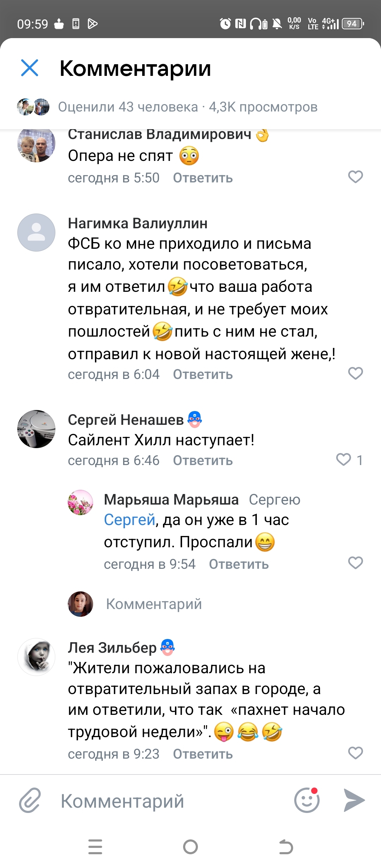Reply to Марьяша Марьяша's 9:54 comment

238,564
